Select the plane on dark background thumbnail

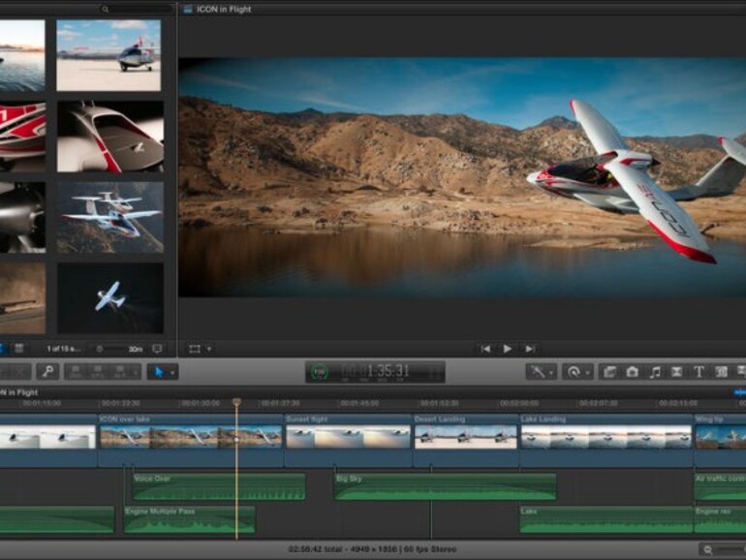[x=110, y=298]
